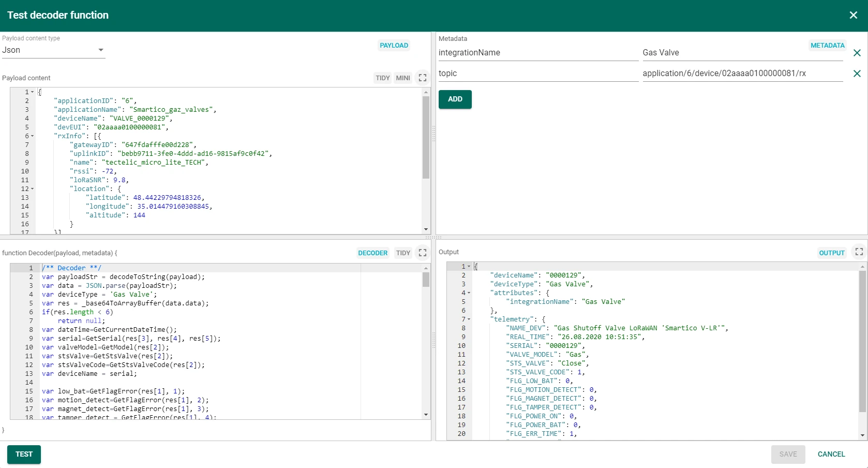Image resolution: width=868 pixels, height=468 pixels.
Task: Click the METADATA help label
Action: click(827, 46)
